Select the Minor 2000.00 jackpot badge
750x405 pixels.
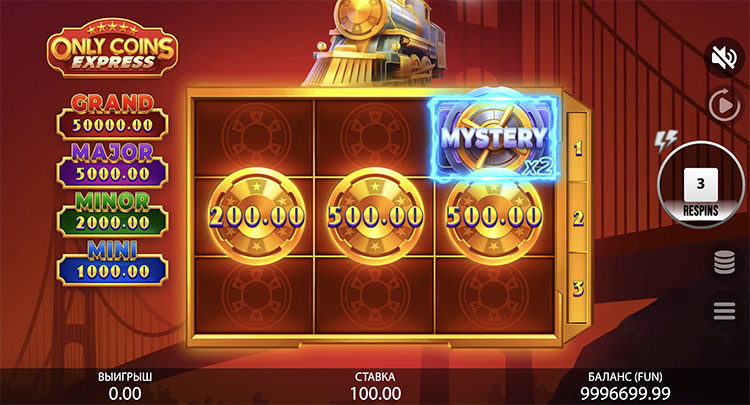tap(113, 214)
